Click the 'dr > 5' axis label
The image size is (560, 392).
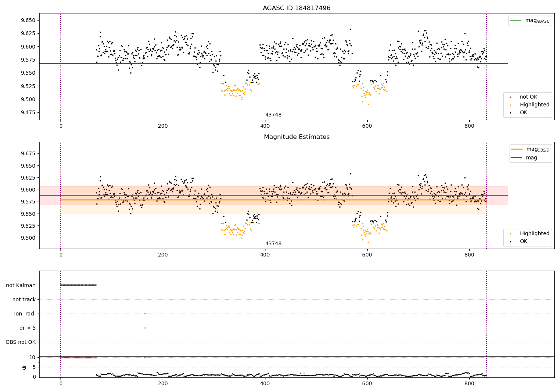[x=28, y=328]
